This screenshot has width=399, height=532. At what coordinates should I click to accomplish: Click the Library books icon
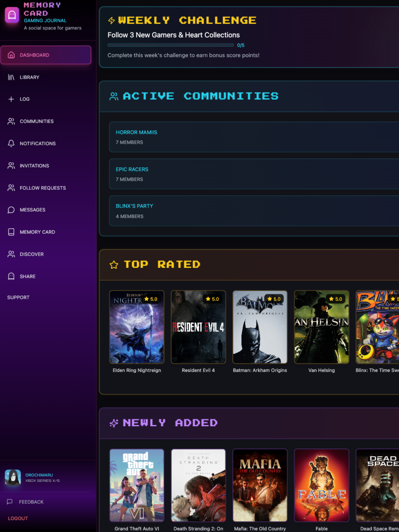pos(11,77)
